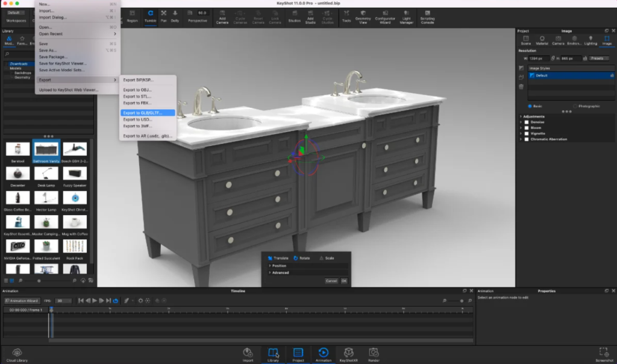Choose Export to GLB/GLTF
Viewport: 617px width, 364px height.
coord(148,113)
